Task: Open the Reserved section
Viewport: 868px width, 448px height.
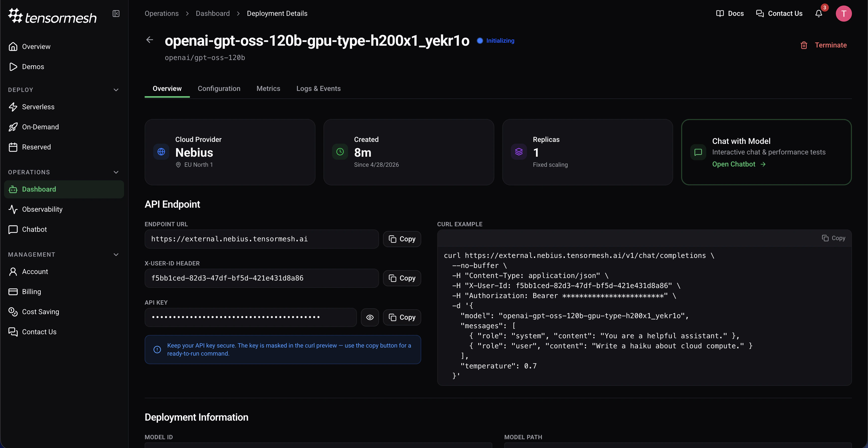Action: click(x=64, y=147)
